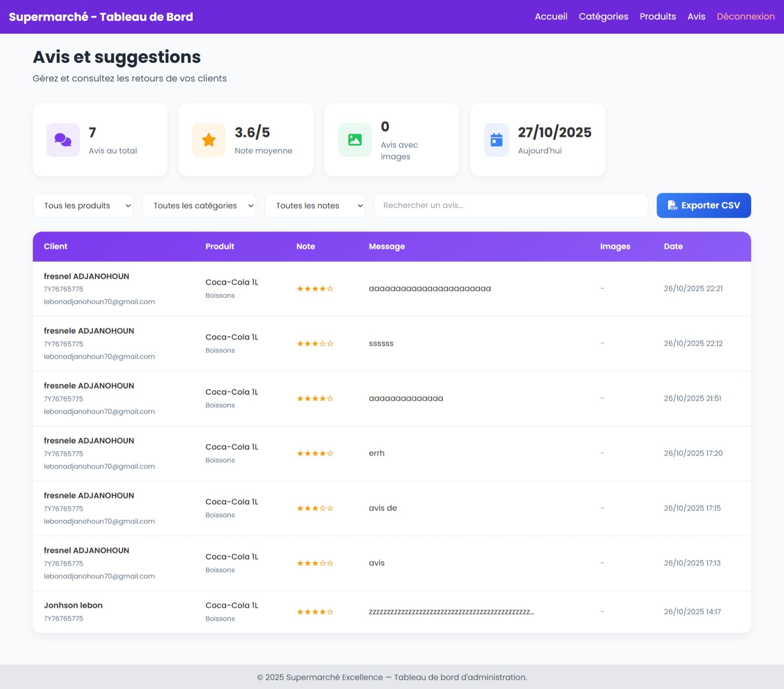Open the Catégories navigation link
Screen dimensions: 784x689
click(603, 16)
